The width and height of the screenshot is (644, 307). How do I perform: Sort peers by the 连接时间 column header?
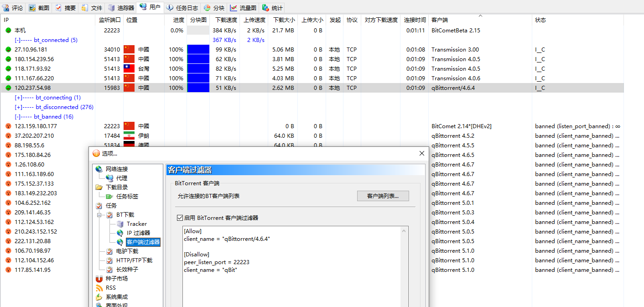coord(415,20)
